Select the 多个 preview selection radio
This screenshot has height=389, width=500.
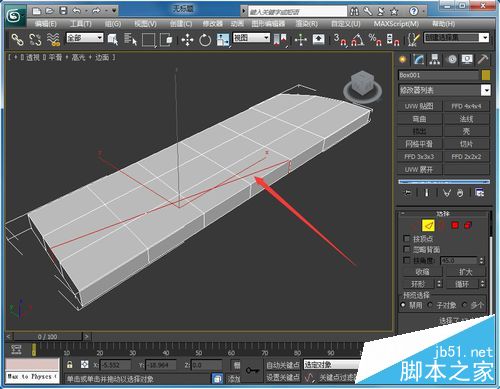[x=465, y=305]
